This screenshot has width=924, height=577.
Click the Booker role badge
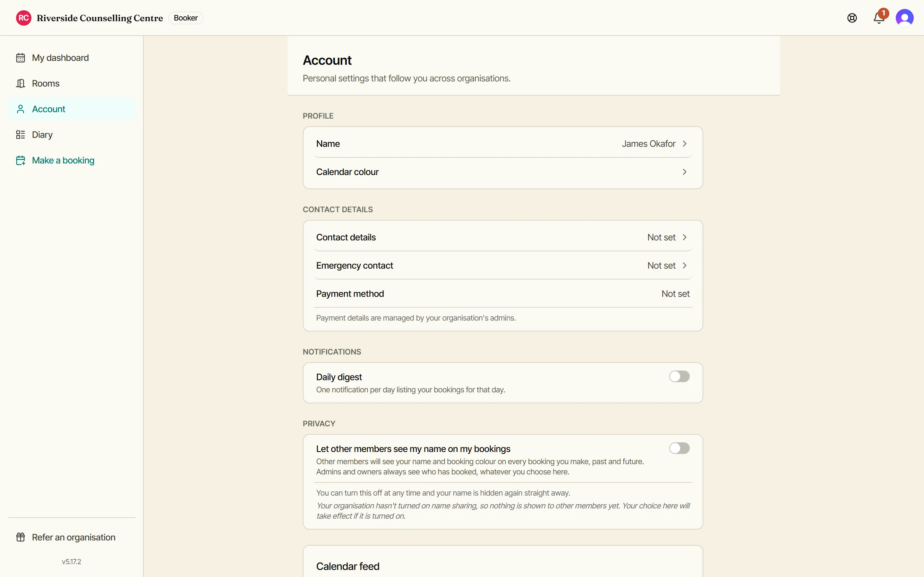click(185, 18)
